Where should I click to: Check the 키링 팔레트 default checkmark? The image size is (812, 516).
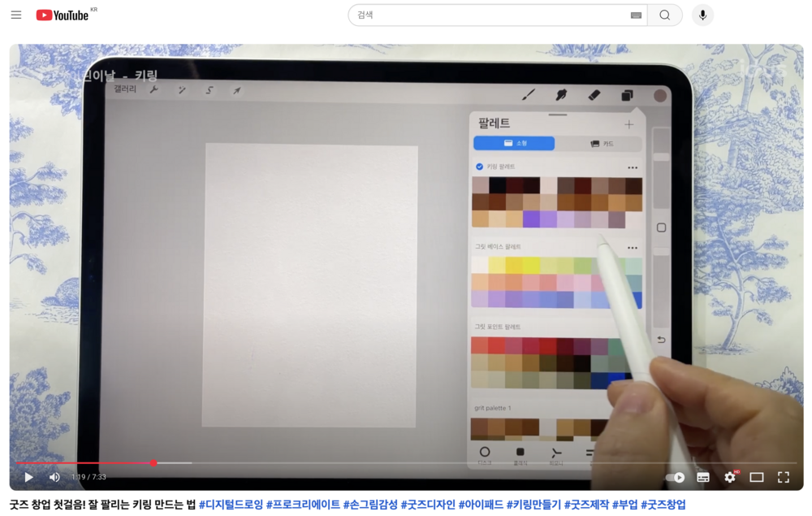click(x=479, y=167)
